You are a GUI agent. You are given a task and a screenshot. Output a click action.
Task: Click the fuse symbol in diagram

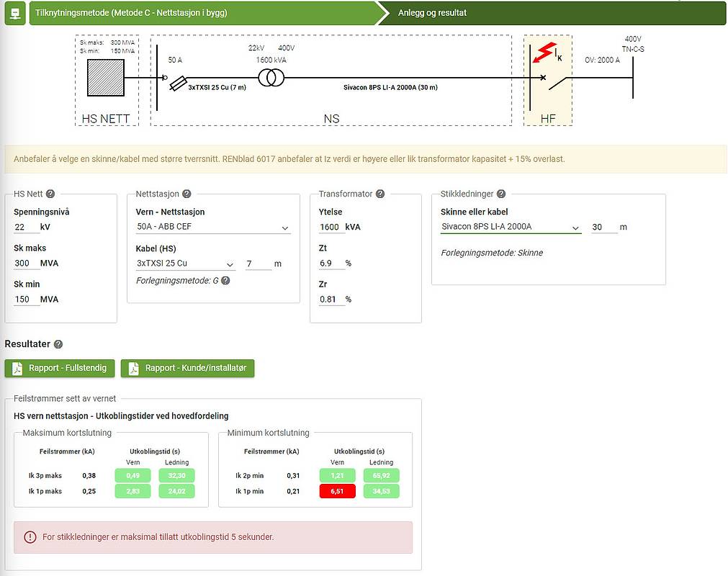point(179,84)
